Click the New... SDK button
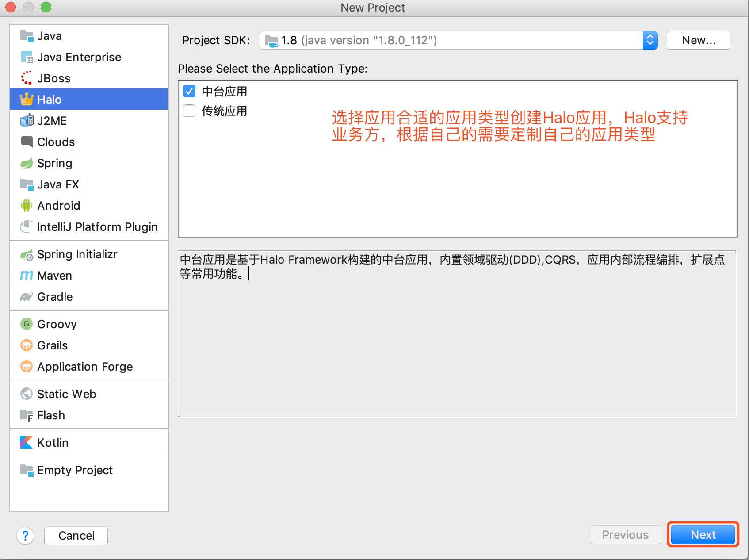 (x=698, y=40)
